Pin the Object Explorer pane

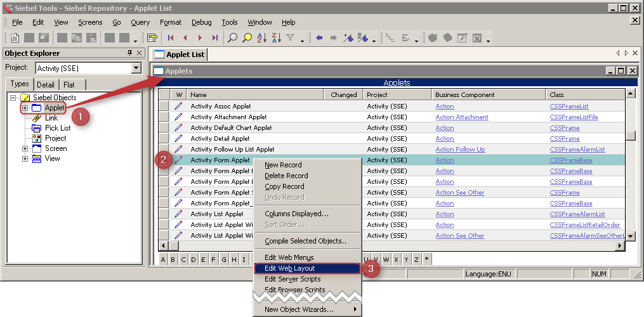tap(130, 53)
